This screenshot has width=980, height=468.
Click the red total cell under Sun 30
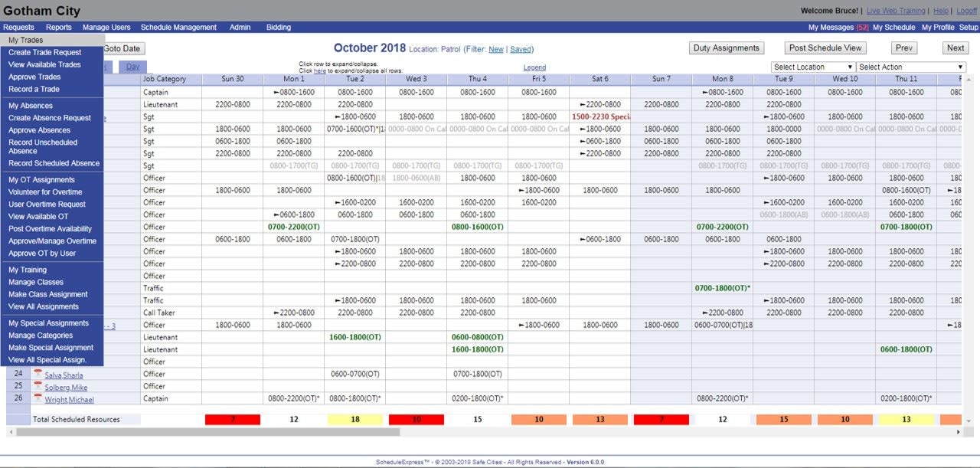pos(233,420)
